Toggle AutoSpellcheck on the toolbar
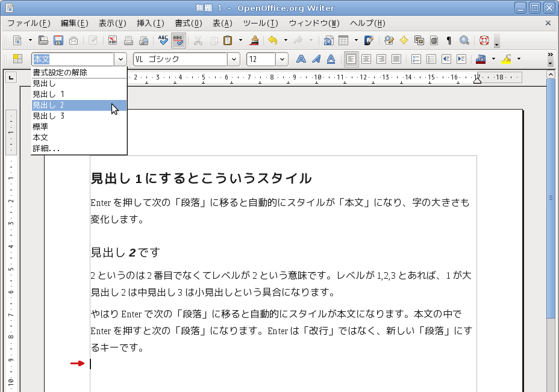559x392 pixels. click(x=178, y=40)
